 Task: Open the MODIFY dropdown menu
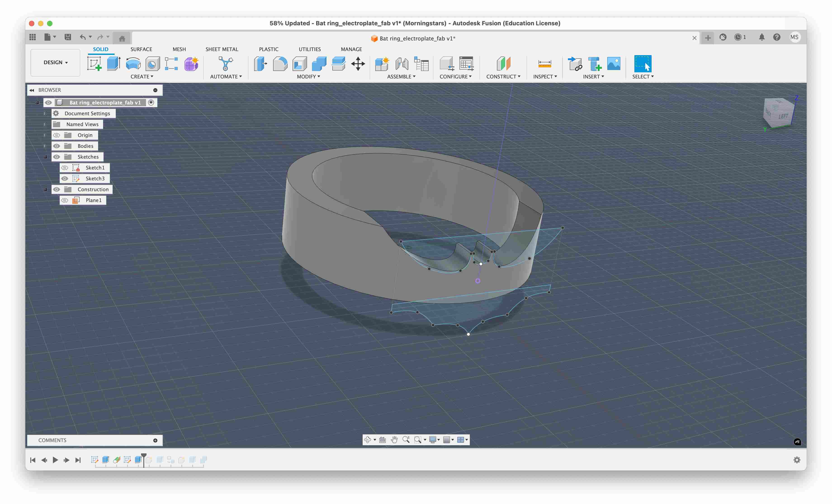click(308, 77)
